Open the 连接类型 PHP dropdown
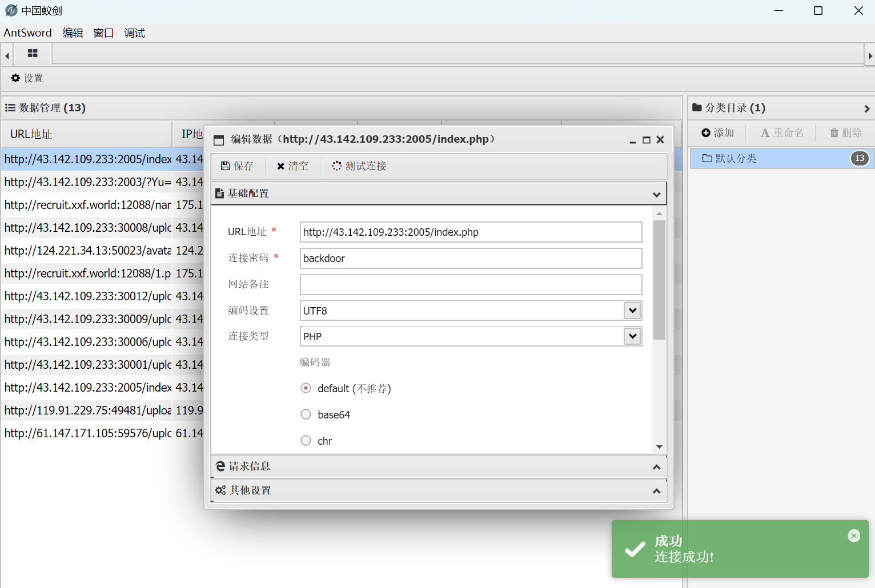The width and height of the screenshot is (875, 588). (x=632, y=336)
